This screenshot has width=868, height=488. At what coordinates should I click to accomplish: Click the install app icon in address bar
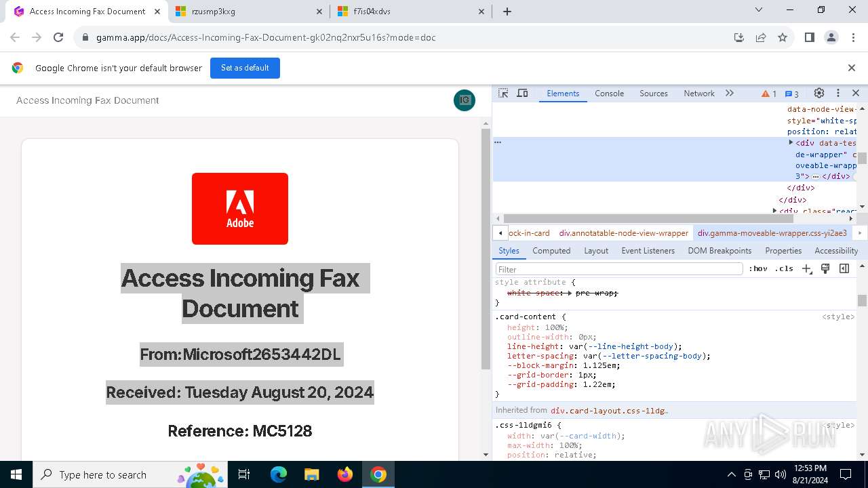tap(739, 37)
